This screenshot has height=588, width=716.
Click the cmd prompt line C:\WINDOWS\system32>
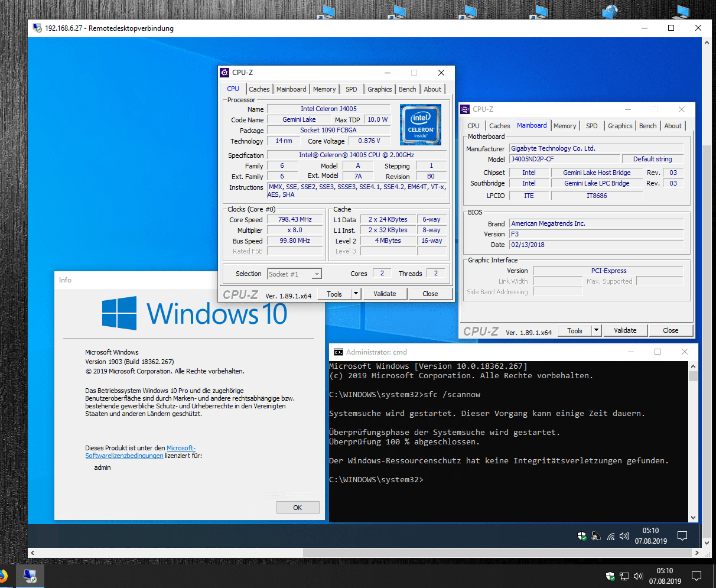[x=376, y=479]
